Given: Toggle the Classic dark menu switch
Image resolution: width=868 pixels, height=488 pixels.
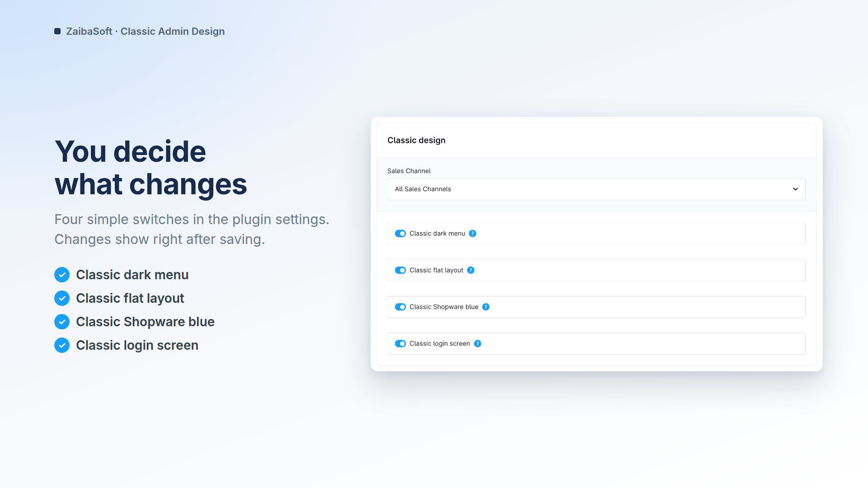Looking at the screenshot, I should pos(400,234).
